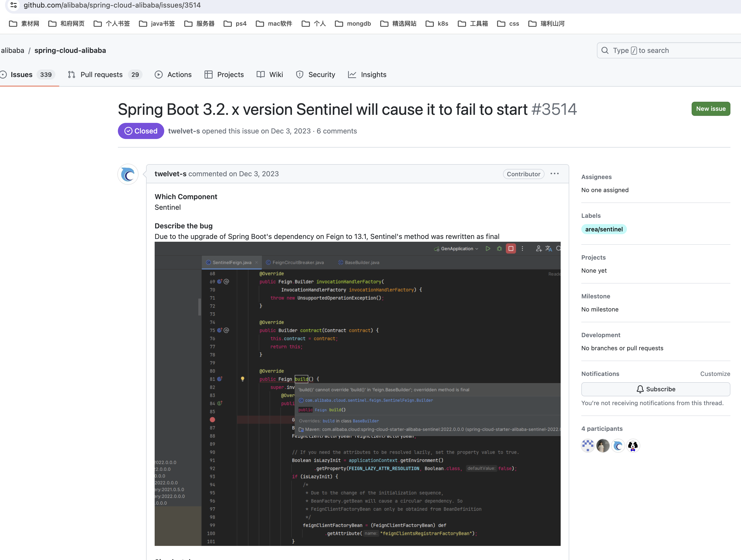Click the 'Dec 3, 2023' comment timestamp
The image size is (741, 560).
259,174
